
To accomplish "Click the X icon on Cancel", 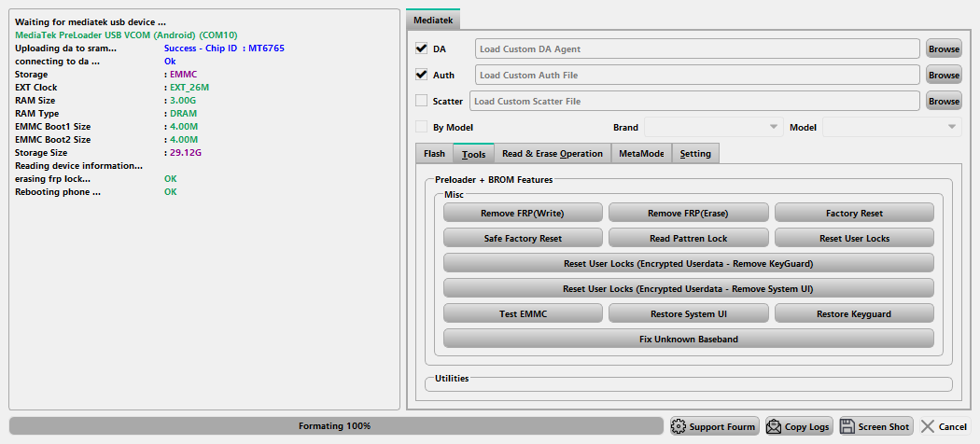I will [x=928, y=426].
